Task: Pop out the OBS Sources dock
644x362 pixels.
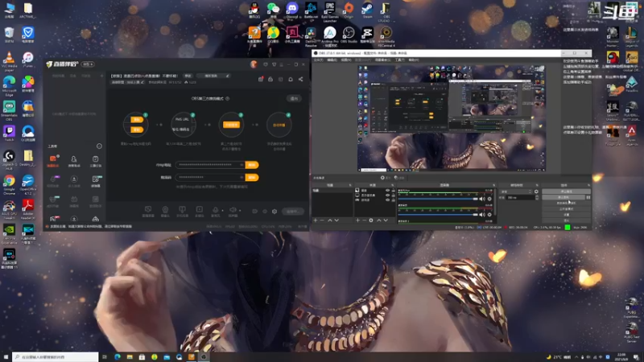Action: coord(392,185)
